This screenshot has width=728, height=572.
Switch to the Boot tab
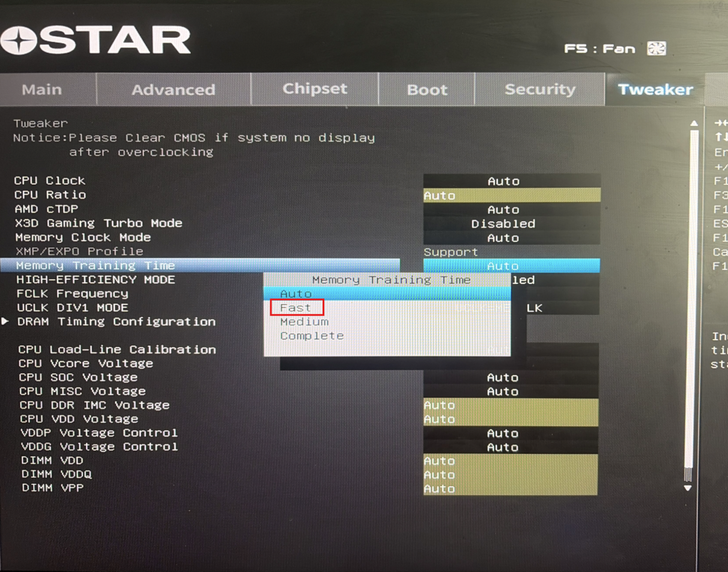tap(427, 89)
